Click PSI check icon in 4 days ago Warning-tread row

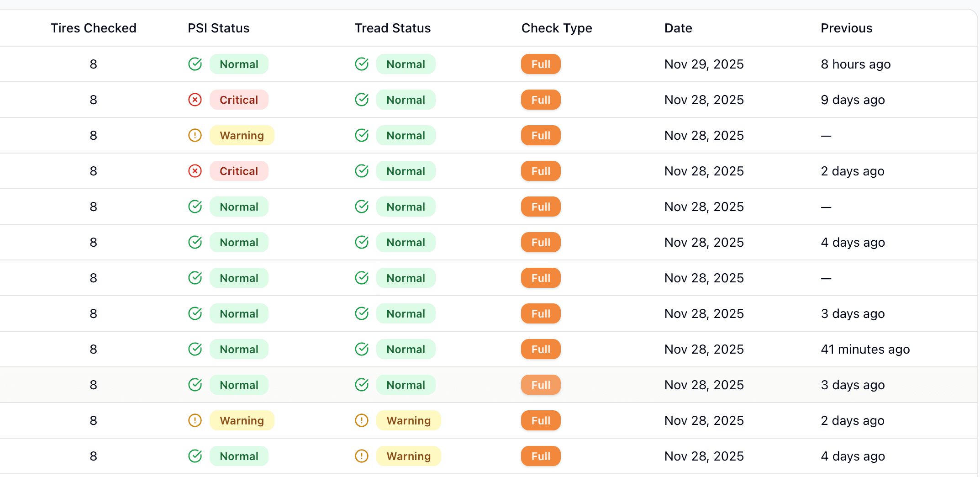pyautogui.click(x=195, y=456)
